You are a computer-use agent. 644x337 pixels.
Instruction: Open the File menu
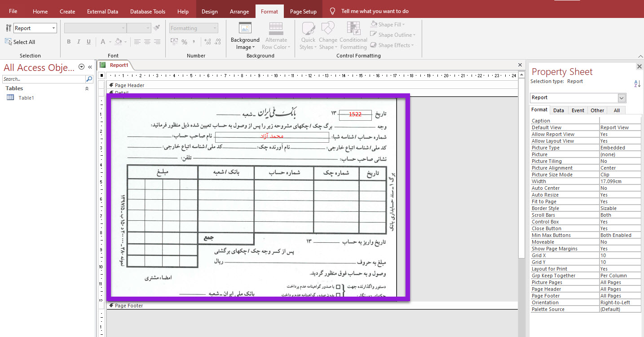(13, 11)
